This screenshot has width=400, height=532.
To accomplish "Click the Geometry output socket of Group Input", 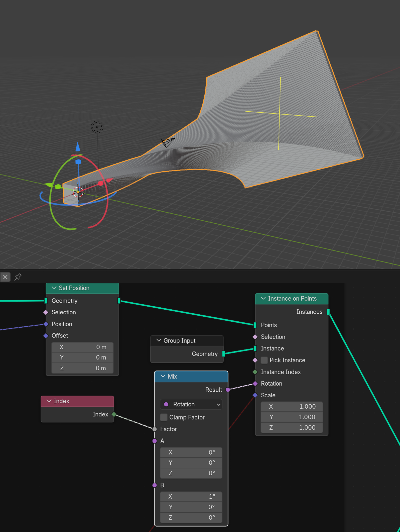I will 223,354.
